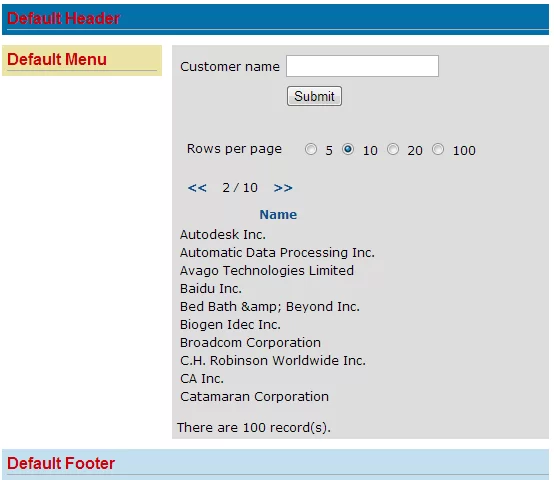Click the Biogen Idec Inc. row
The width and height of the screenshot is (554, 480).
click(230, 325)
